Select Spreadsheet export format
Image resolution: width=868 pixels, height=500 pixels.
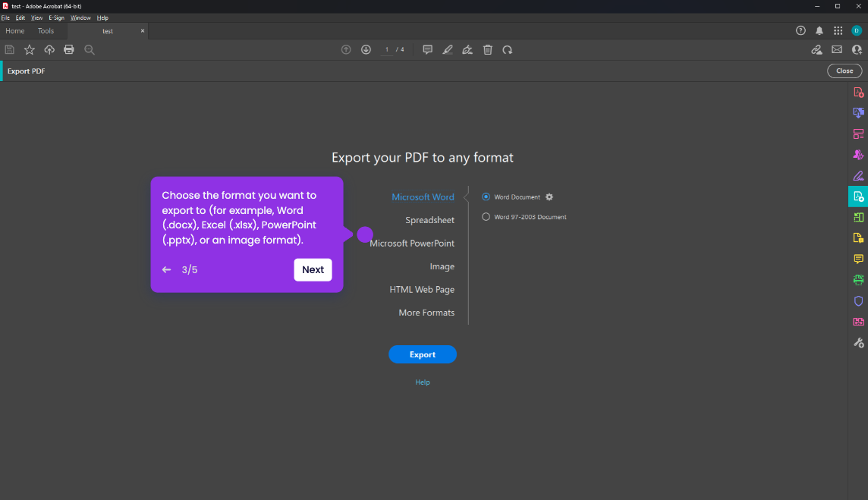coord(429,220)
